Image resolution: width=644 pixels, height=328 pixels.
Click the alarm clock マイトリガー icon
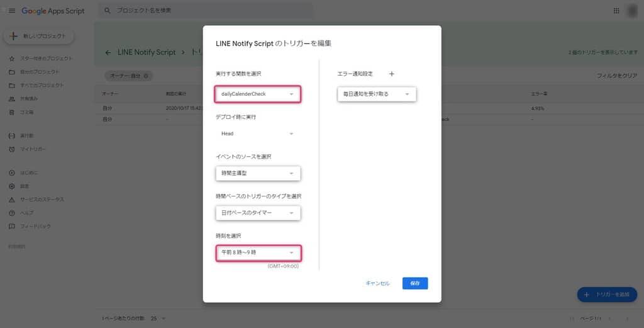coord(12,149)
